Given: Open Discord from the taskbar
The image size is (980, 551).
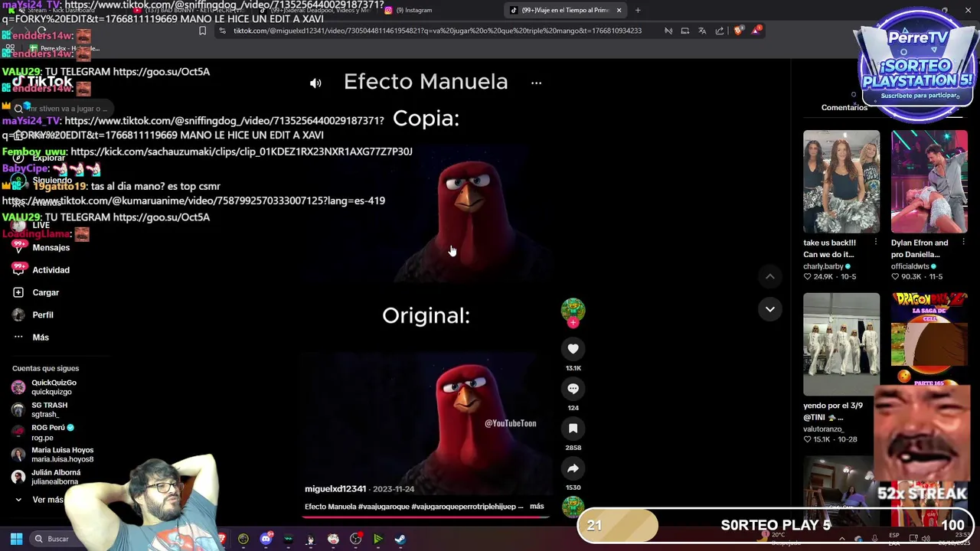Looking at the screenshot, I should [x=266, y=539].
